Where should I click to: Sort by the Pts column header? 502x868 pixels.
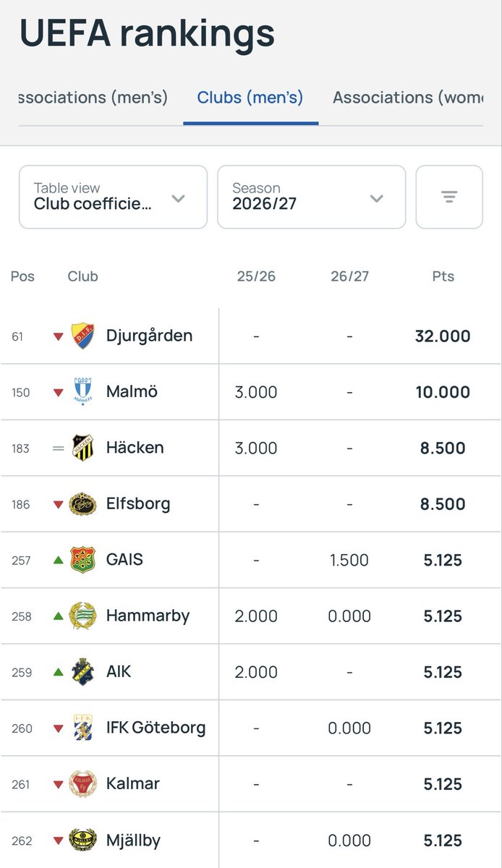[443, 276]
